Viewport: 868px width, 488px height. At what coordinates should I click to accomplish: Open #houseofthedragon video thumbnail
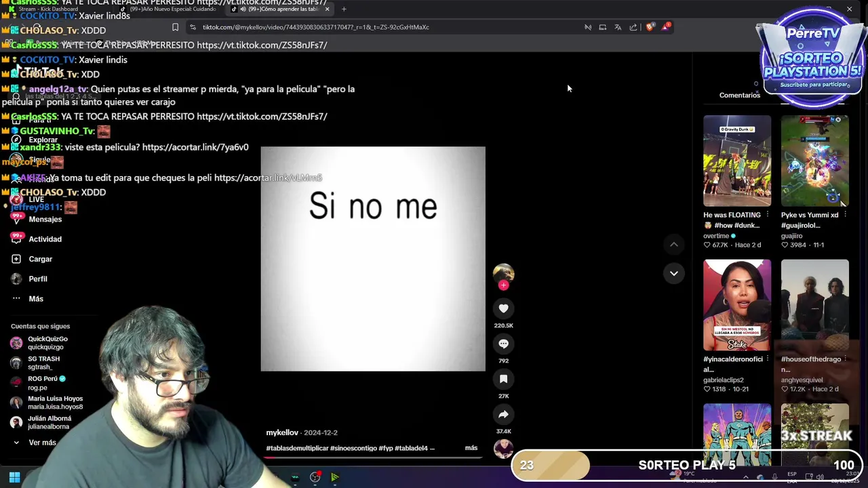point(814,305)
